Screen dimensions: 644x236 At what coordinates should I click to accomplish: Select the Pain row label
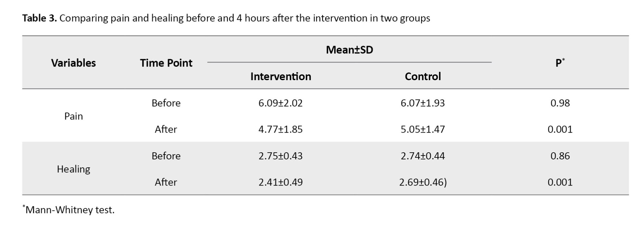tap(73, 116)
